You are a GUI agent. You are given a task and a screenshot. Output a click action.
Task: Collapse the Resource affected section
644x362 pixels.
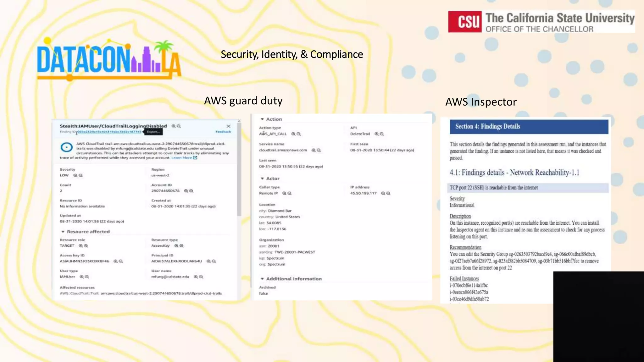point(63,232)
